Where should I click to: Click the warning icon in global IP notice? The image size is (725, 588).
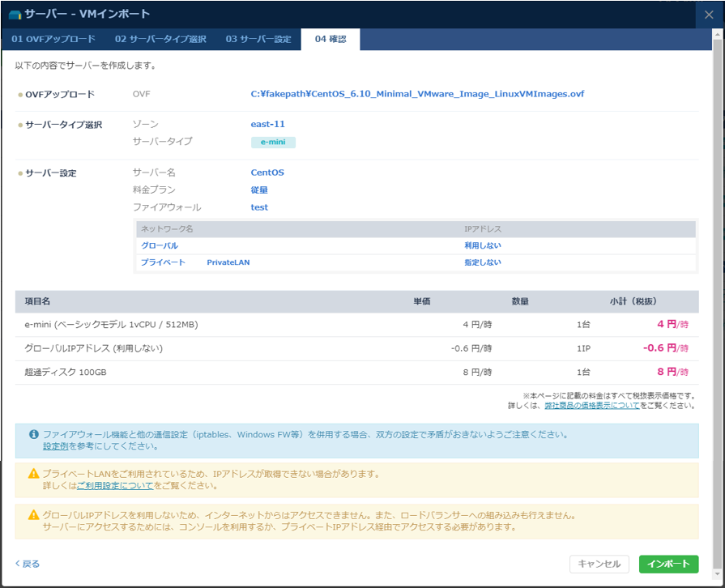coord(34,515)
